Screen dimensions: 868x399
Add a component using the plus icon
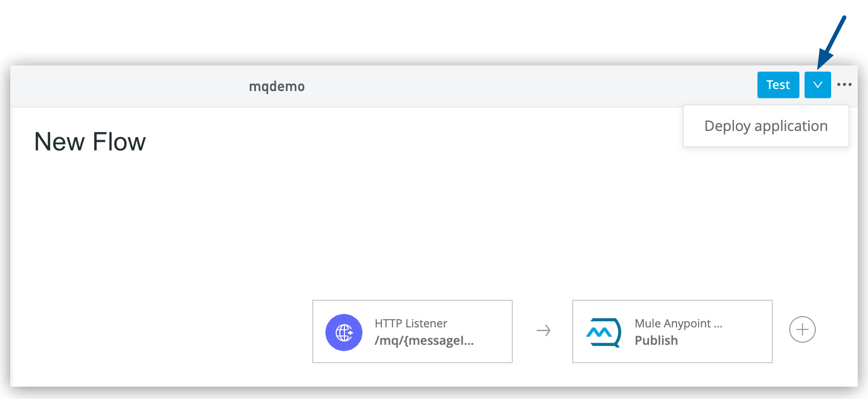click(x=802, y=329)
